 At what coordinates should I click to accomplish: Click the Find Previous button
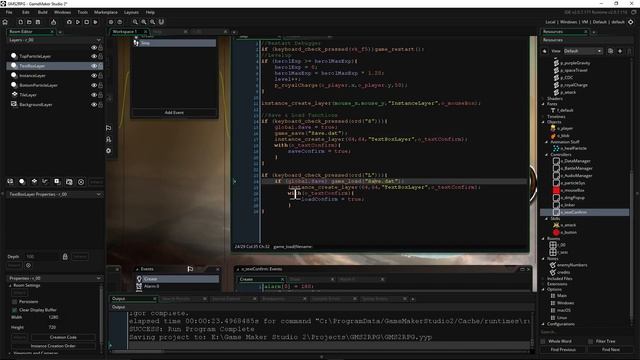(x=563, y=350)
